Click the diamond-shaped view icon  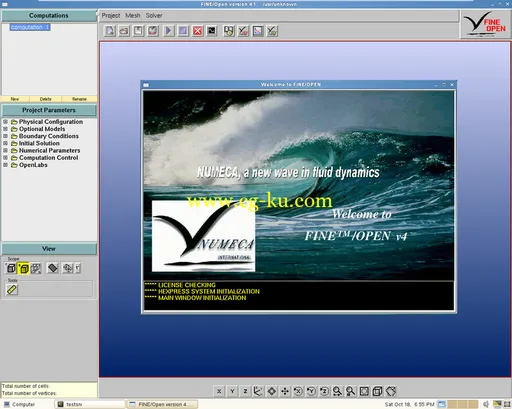pos(272,391)
